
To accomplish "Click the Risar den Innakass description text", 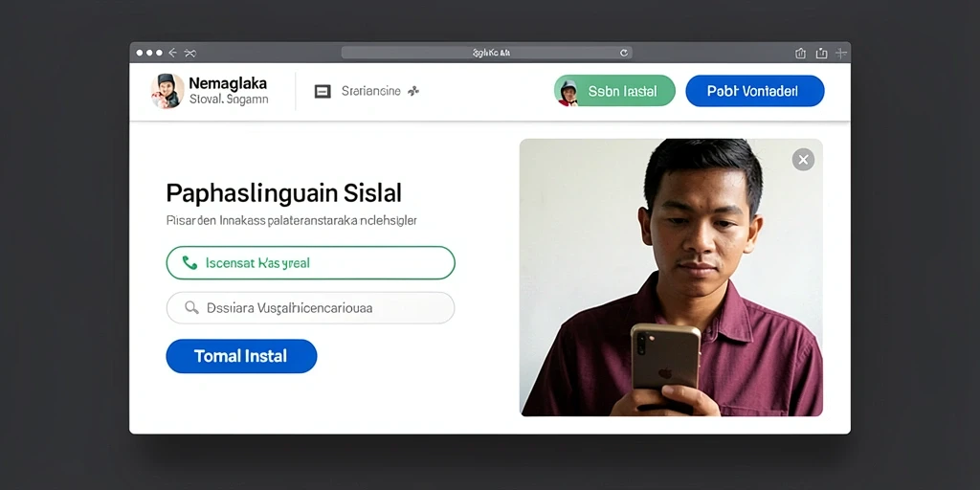I will point(291,221).
